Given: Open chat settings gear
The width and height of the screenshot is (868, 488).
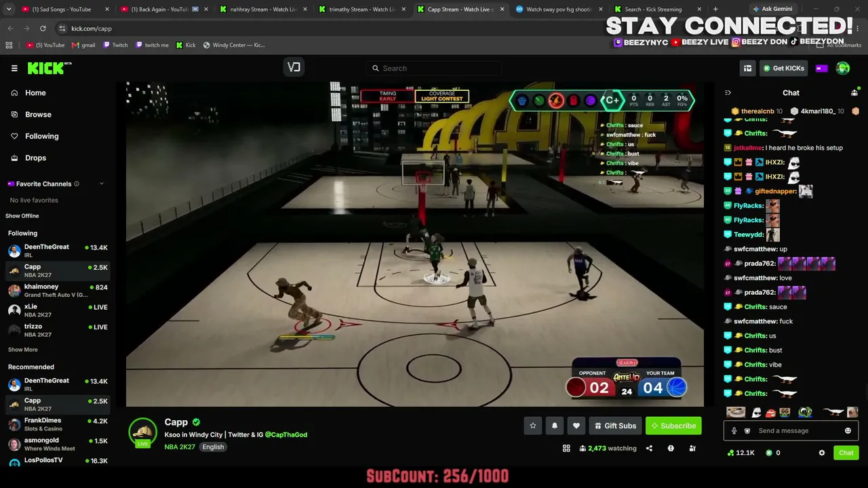Looking at the screenshot, I should 822,453.
